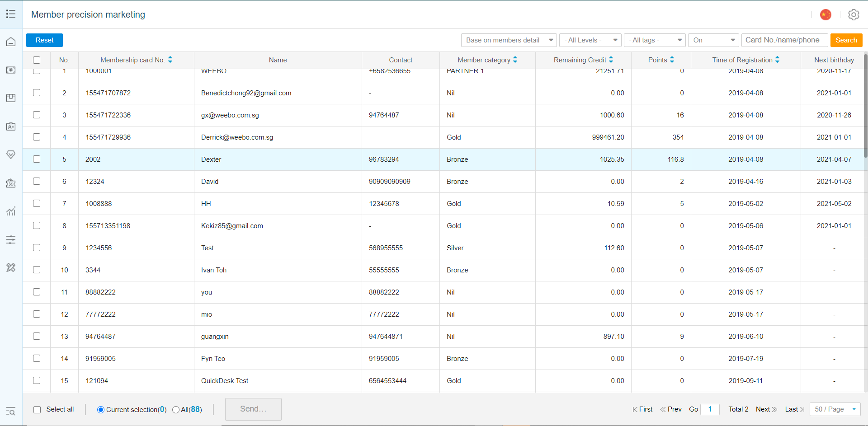This screenshot has width=868, height=426.
Task: Go to Next page
Action: (766, 409)
